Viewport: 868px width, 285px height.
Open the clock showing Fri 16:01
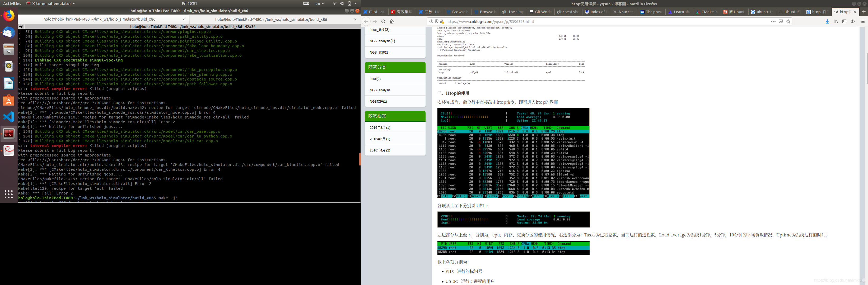click(x=189, y=3)
